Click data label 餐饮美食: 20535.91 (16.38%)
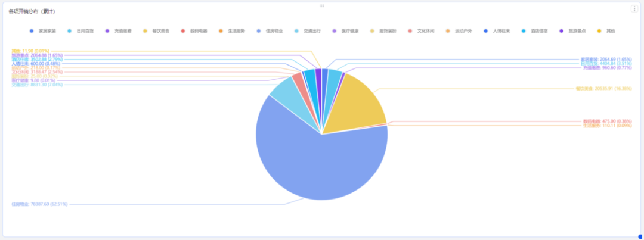Screen dimensions: 644x240 click(x=603, y=88)
